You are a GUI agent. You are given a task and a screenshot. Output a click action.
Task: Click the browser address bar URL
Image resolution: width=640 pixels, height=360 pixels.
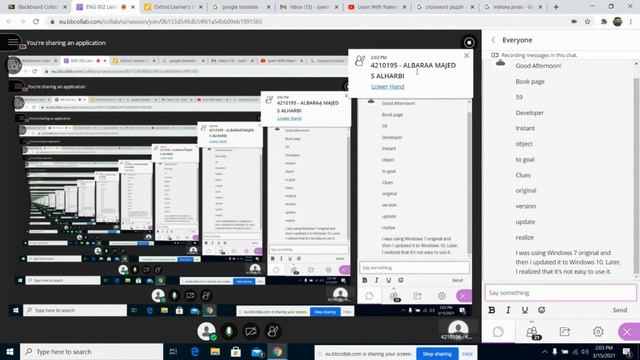pos(160,22)
